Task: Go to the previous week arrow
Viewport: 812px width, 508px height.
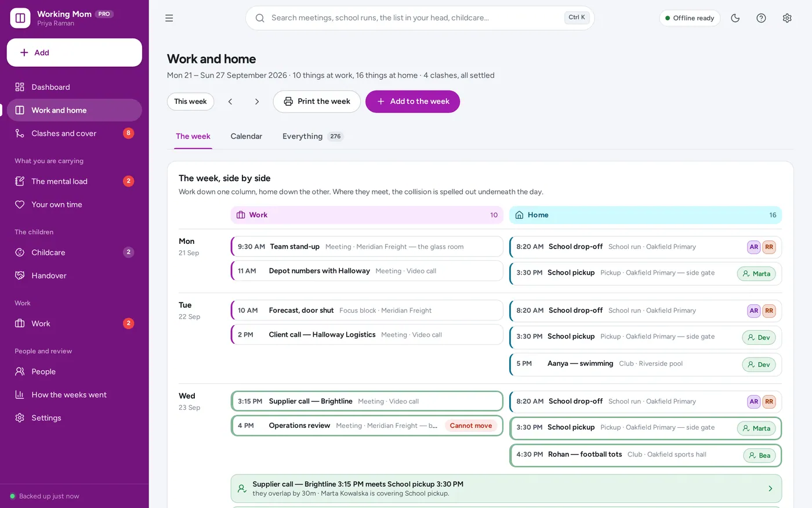Action: [x=230, y=102]
